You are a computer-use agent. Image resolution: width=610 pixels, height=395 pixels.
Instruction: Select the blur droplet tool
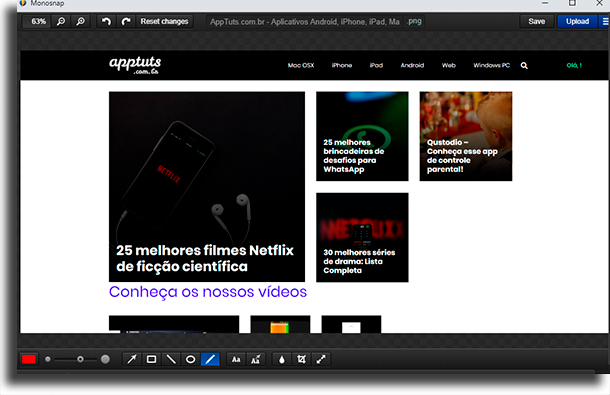[282, 359]
